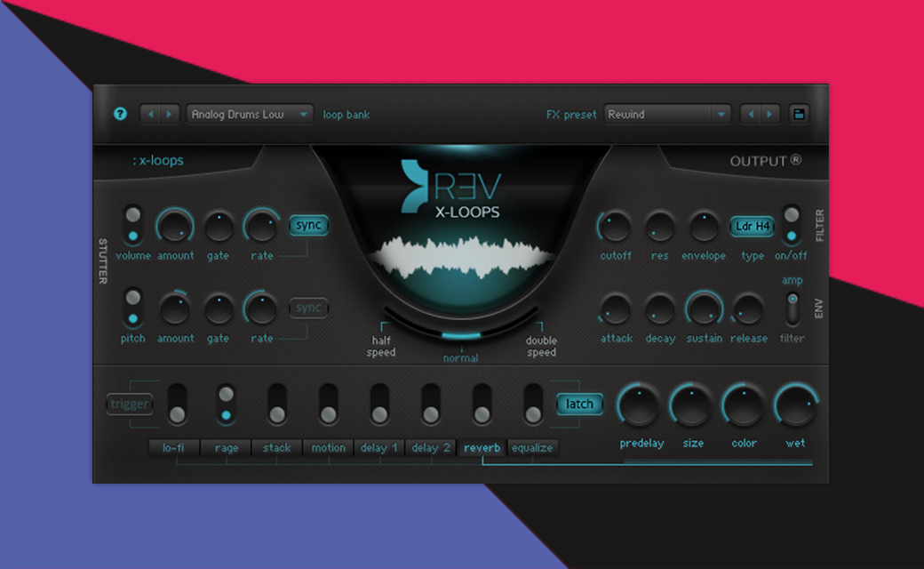Click the REV X-LOOPS logo
Viewport: 924px width, 569px height.
tap(451, 189)
